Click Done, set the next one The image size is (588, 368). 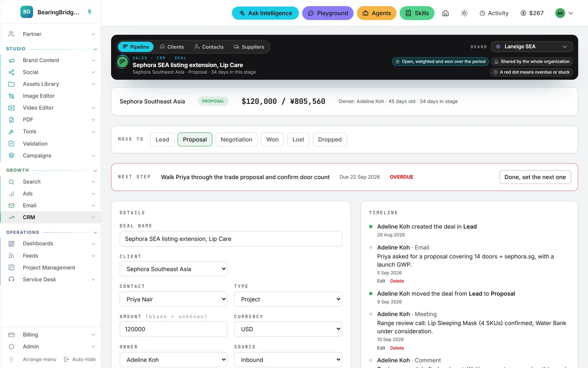535,177
